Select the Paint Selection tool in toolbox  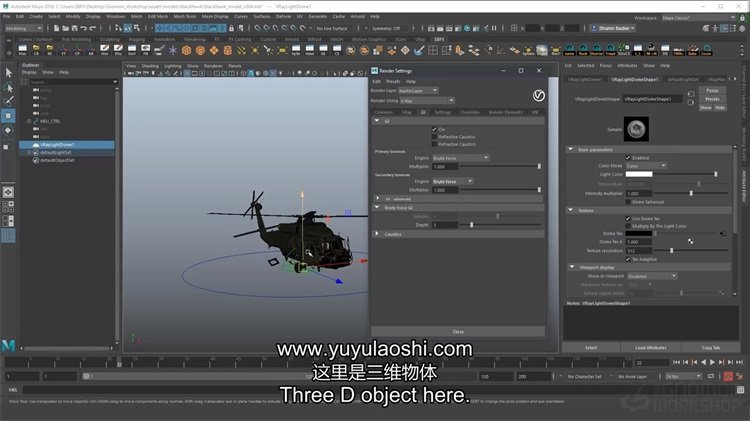point(9,101)
